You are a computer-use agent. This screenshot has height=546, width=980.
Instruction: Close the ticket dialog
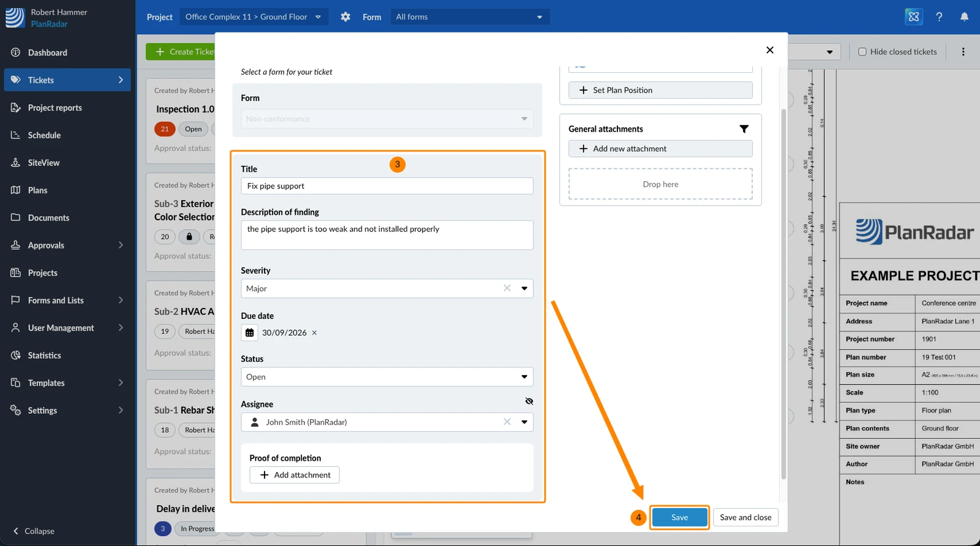pos(770,50)
